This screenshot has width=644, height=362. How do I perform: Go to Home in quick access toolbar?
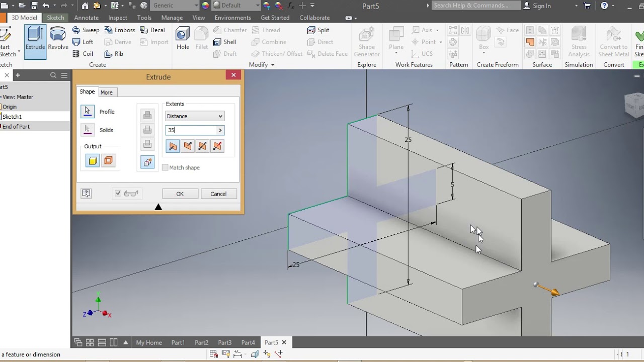[85, 6]
